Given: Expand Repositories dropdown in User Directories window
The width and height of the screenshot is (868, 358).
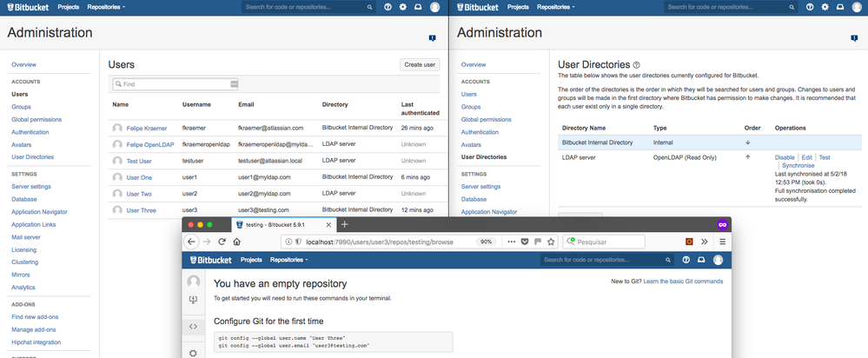Looking at the screenshot, I should [556, 7].
